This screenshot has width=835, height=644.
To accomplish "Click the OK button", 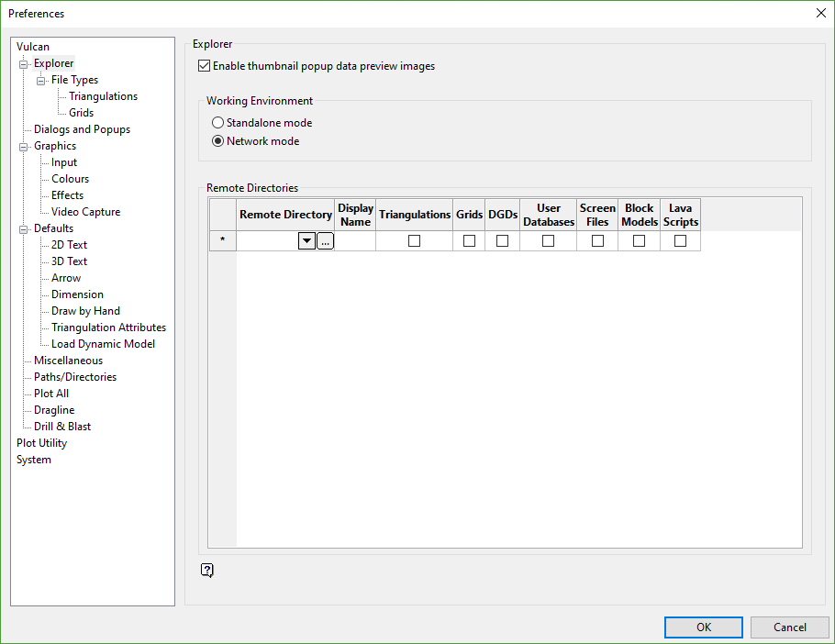I will [704, 627].
